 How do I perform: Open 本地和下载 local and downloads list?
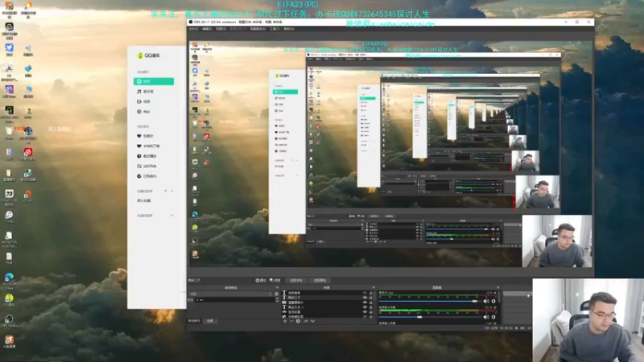point(148,146)
